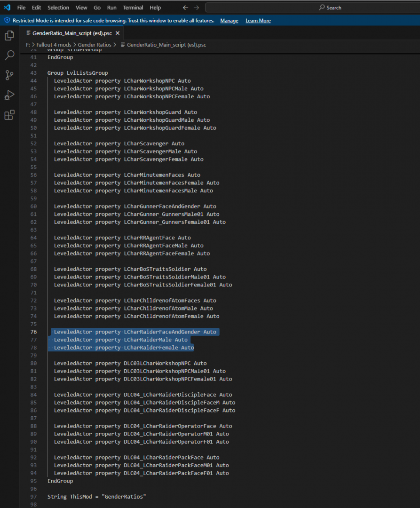Select the GenderRatio_Main_script editor tab
This screenshot has width=420, height=508.
tap(71, 33)
